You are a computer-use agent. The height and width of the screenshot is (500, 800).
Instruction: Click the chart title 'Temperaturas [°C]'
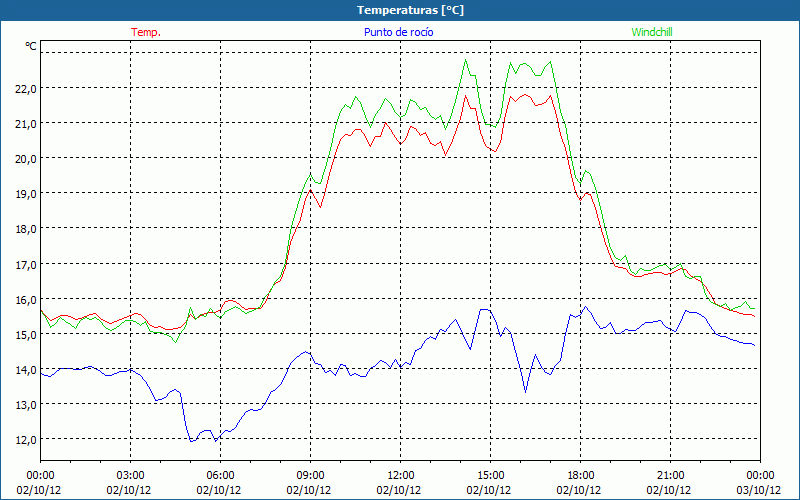(410, 10)
